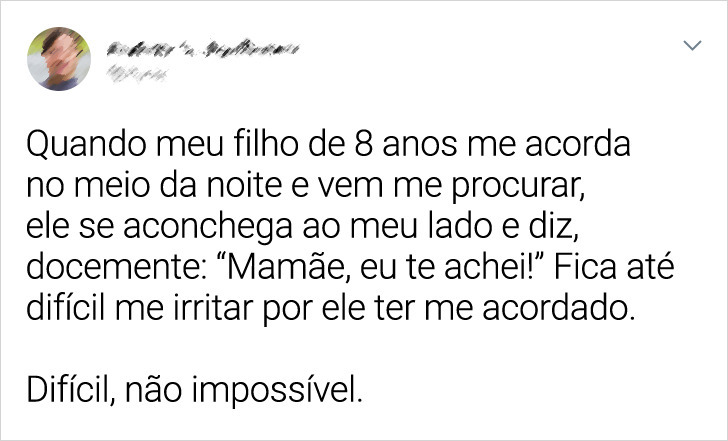728x441 pixels.
Task: Select the word "procurar" in the second line
Action: coord(517,188)
